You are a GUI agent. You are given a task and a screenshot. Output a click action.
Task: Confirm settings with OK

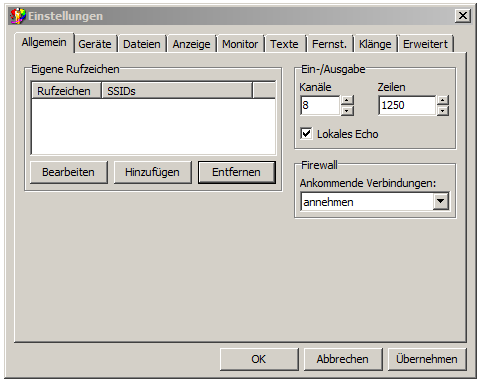tap(259, 359)
